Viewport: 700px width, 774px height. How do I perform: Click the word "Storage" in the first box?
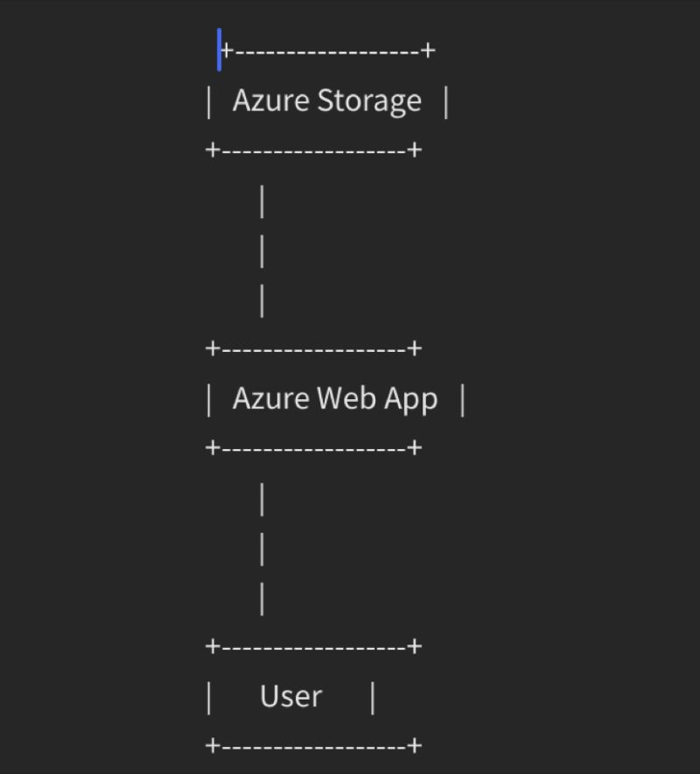pyautogui.click(x=368, y=102)
